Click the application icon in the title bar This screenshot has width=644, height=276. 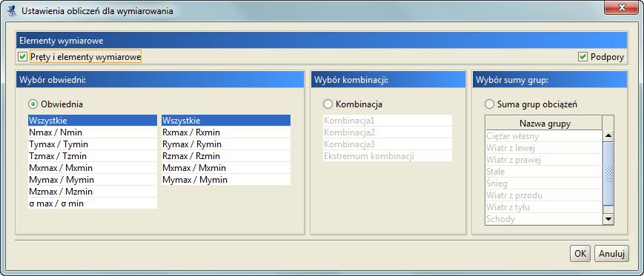(12, 11)
